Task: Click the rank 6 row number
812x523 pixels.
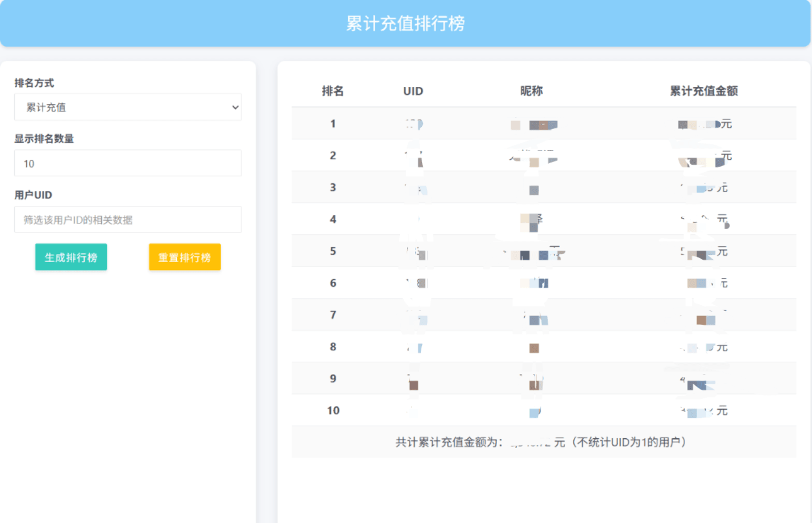Action: pyautogui.click(x=333, y=283)
